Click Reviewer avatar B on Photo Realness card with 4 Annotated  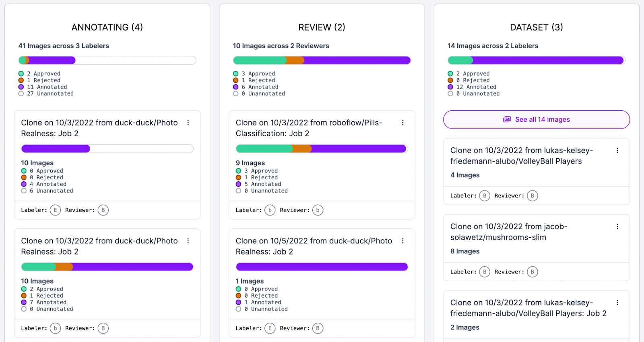click(x=103, y=210)
